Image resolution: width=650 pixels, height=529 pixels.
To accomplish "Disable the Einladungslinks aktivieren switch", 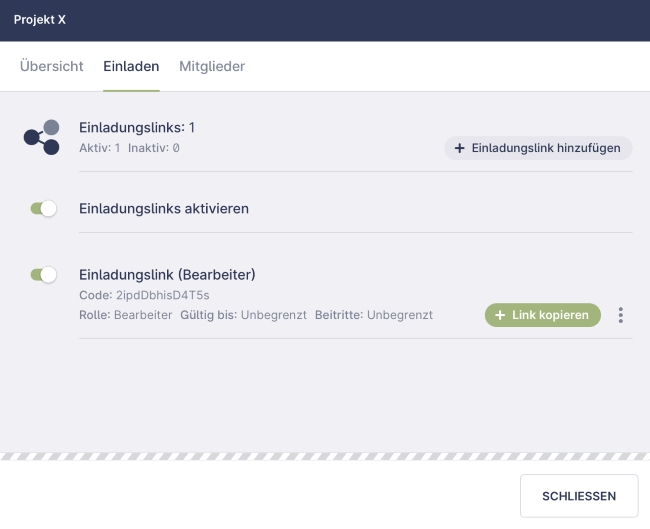I will [x=43, y=209].
